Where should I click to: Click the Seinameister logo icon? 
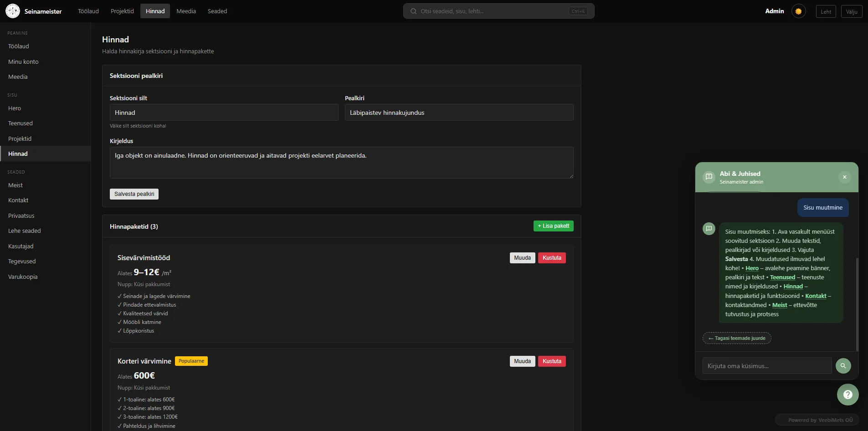coord(13,11)
